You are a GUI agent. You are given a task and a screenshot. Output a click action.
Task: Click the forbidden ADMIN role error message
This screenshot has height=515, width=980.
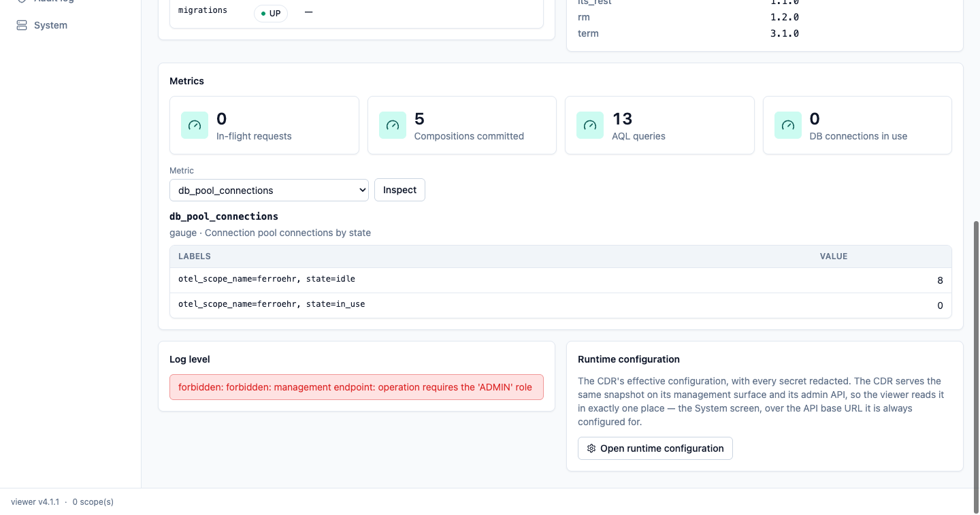[357, 387]
